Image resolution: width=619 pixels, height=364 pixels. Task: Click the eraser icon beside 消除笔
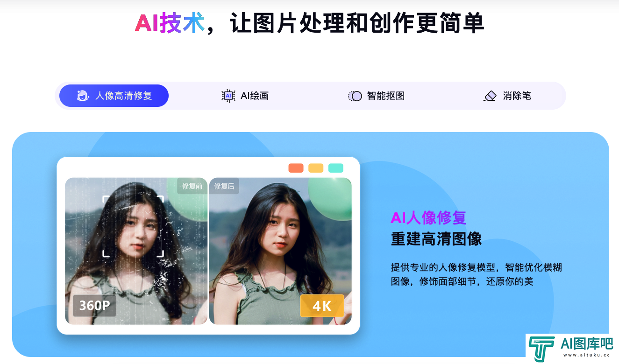pyautogui.click(x=490, y=96)
